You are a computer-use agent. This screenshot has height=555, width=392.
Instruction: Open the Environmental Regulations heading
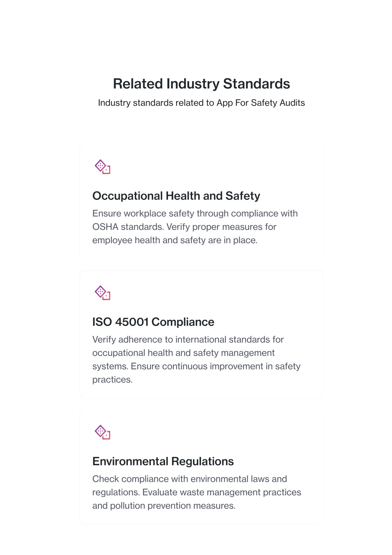click(163, 461)
